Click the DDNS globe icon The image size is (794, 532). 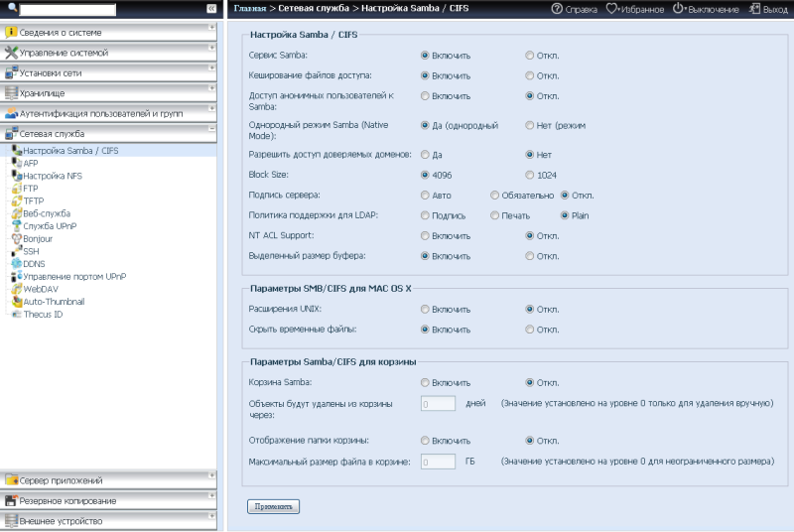point(17,263)
